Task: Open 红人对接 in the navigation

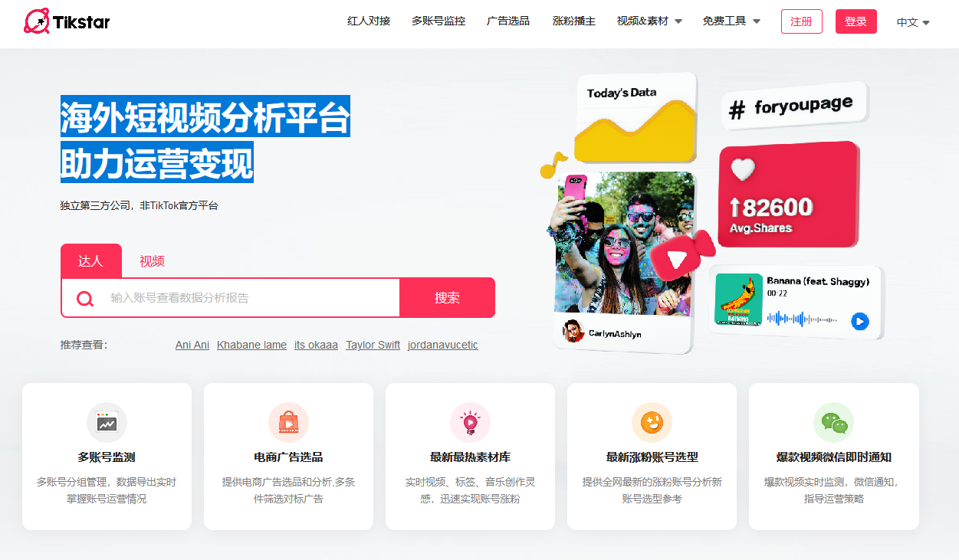Action: pyautogui.click(x=369, y=21)
